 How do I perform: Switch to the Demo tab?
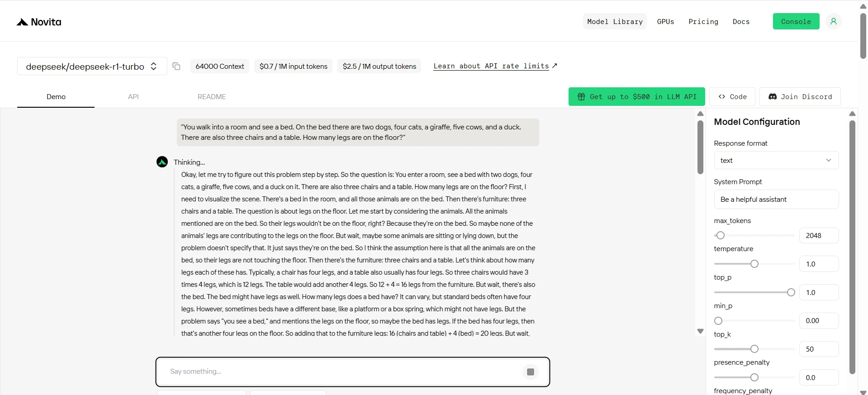coord(56,97)
